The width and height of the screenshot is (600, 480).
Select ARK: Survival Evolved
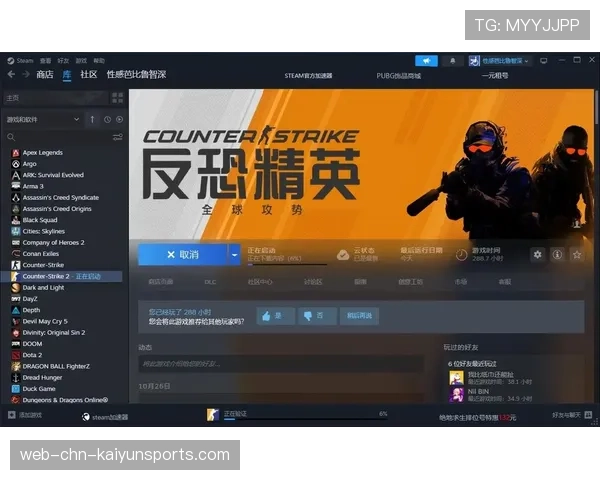[53, 175]
